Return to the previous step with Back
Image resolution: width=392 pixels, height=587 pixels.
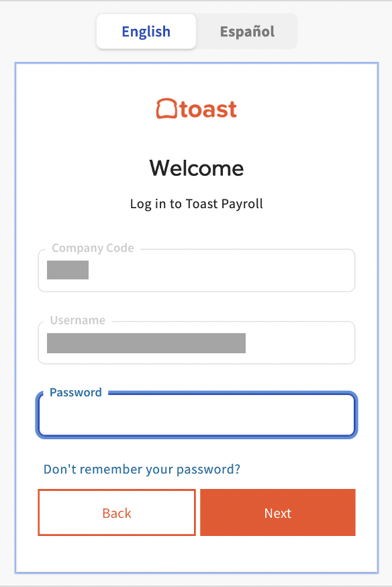(116, 512)
